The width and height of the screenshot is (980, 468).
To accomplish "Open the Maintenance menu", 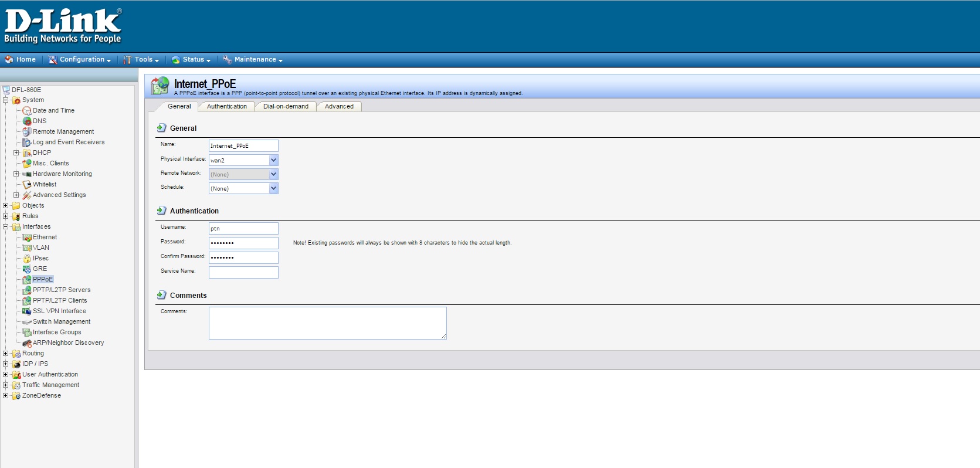I will 253,60.
